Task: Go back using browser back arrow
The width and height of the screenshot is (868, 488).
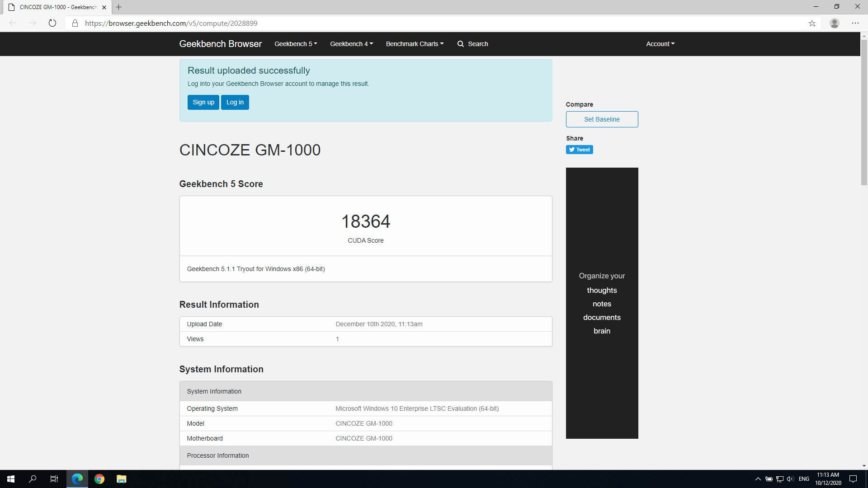Action: click(x=13, y=23)
